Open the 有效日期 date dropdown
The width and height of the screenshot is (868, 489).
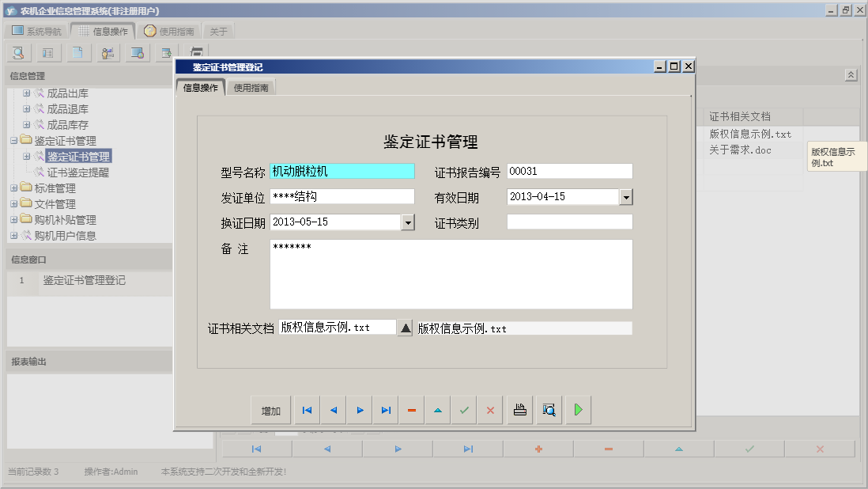point(626,197)
